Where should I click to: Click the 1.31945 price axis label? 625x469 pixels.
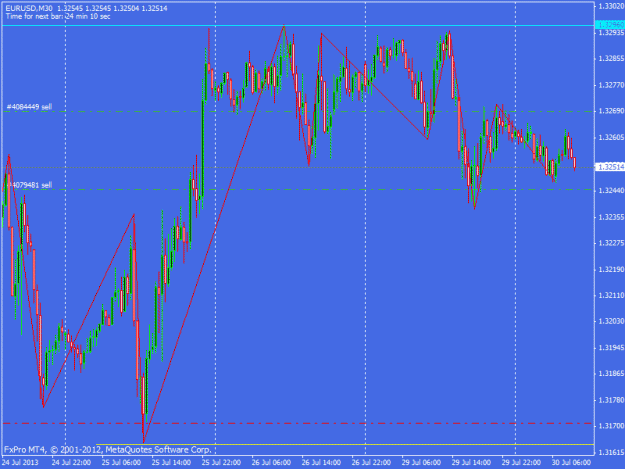(611, 348)
